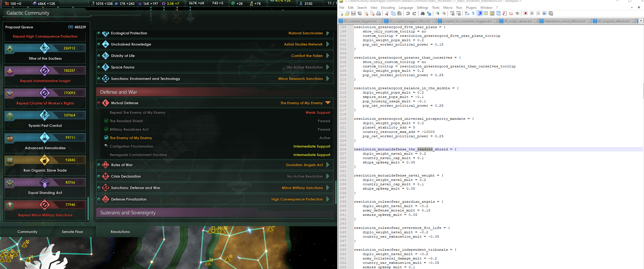Click the Proposal Queue scrollbar

[x=88, y=208]
